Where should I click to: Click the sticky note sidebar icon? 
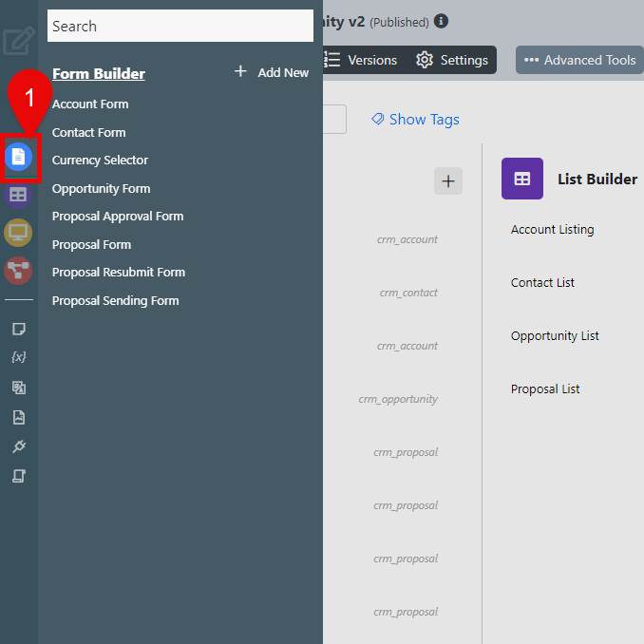pyautogui.click(x=18, y=329)
